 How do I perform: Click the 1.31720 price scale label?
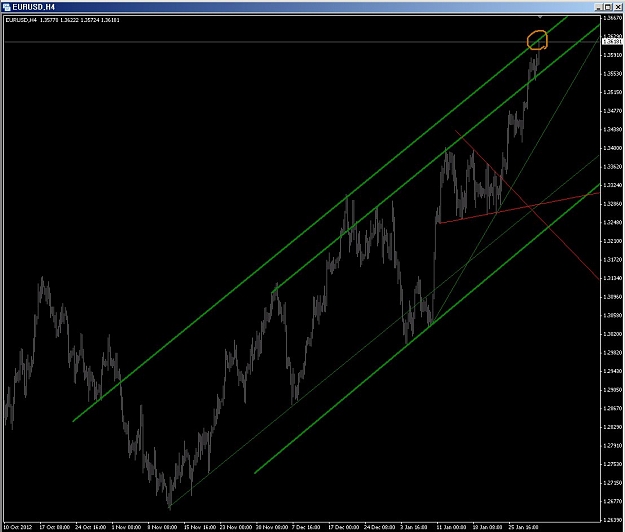[x=613, y=259]
